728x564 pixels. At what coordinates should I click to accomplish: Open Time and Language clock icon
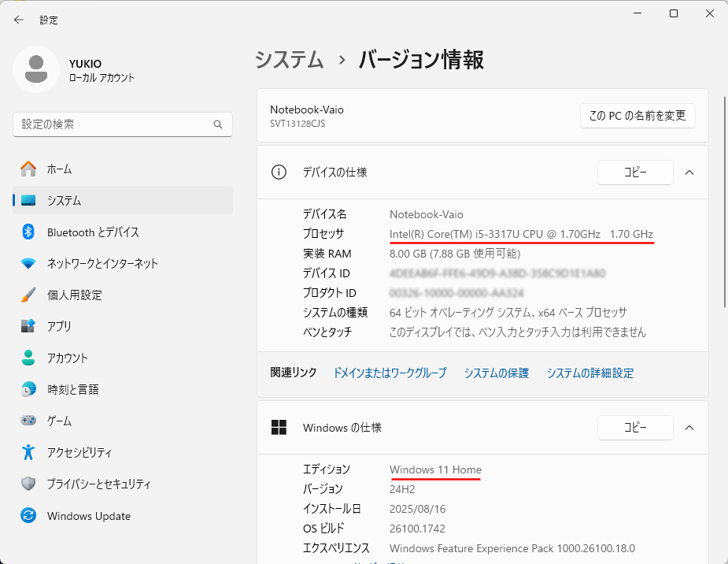tap(28, 389)
